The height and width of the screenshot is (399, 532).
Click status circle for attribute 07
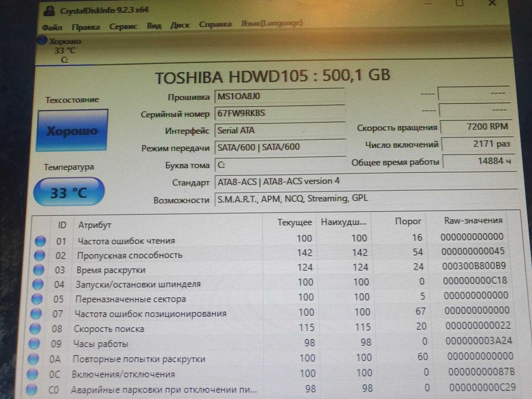[36, 314]
